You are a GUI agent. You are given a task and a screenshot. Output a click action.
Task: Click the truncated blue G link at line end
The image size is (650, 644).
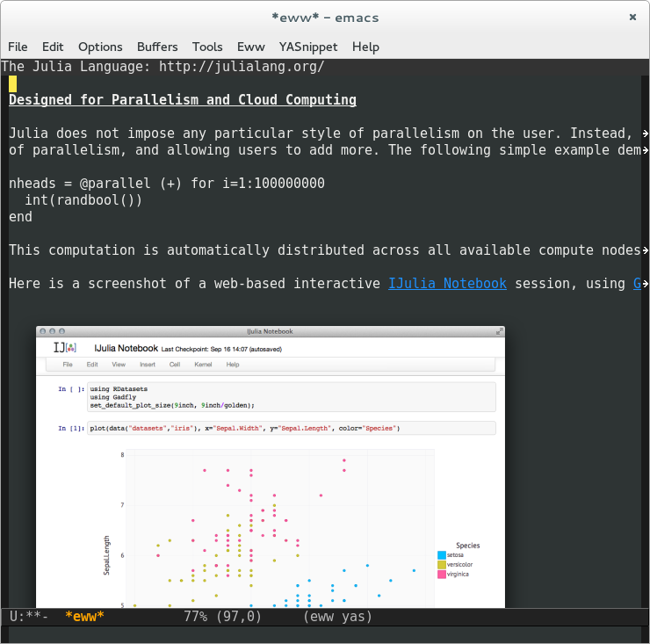[638, 284]
